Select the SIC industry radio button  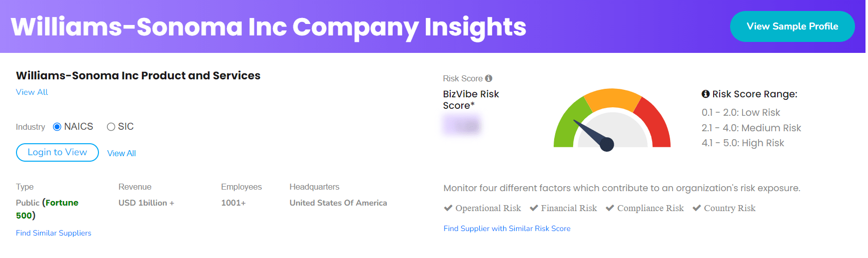(111, 127)
